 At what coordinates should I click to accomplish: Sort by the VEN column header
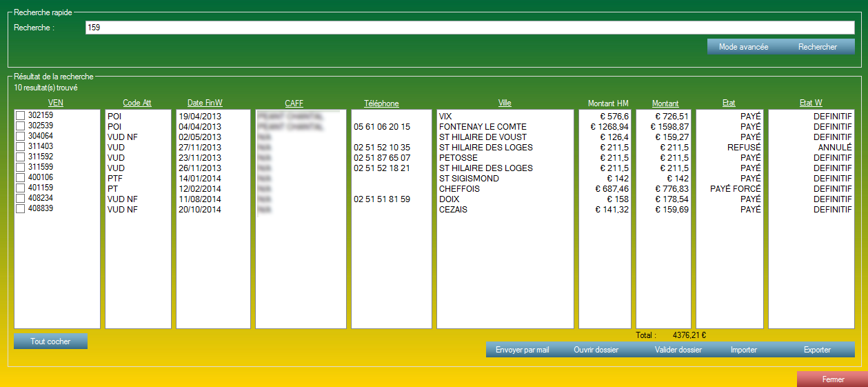tap(56, 103)
